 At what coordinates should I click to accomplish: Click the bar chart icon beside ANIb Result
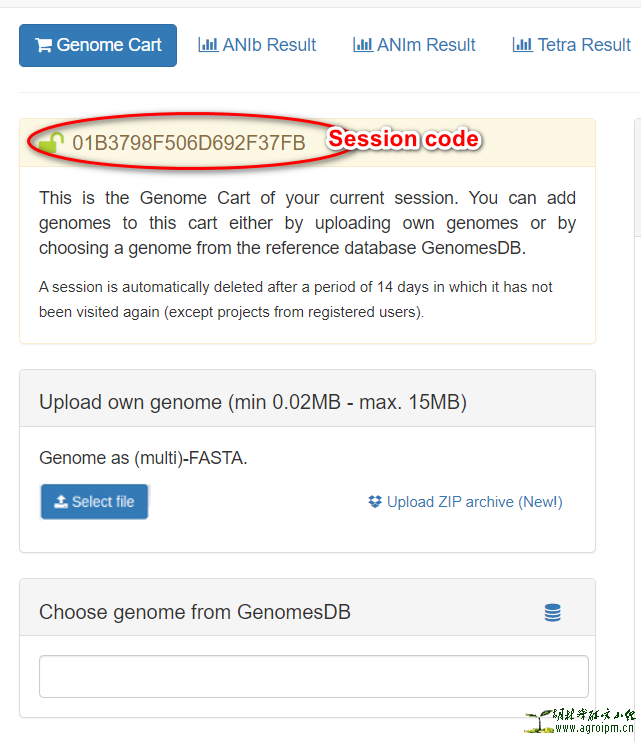coord(208,45)
